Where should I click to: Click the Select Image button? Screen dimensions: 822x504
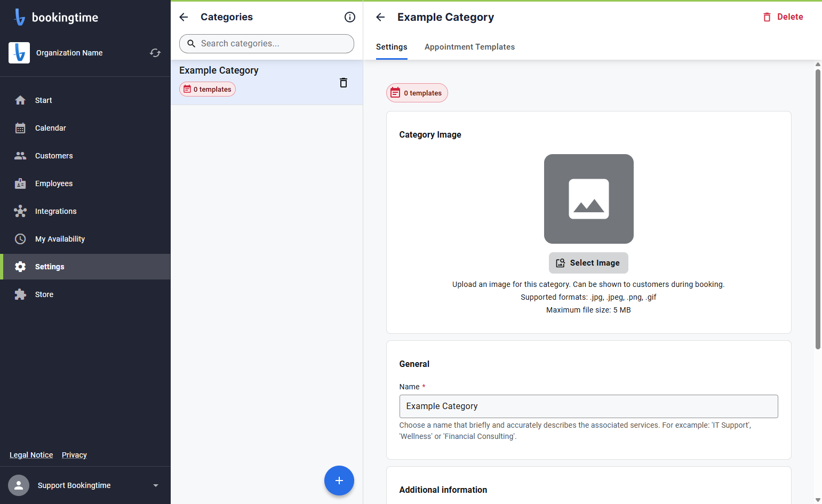click(x=588, y=263)
